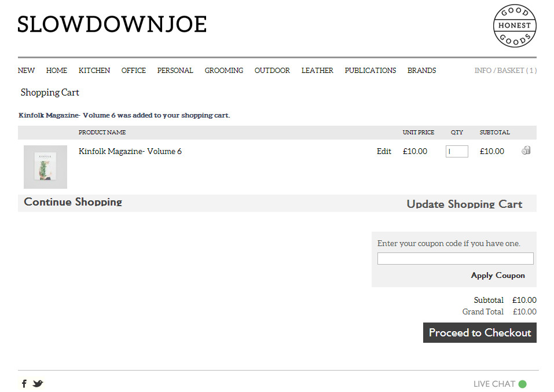554x392 pixels.
Task: Open the KITCHEN menu category
Action: point(94,70)
